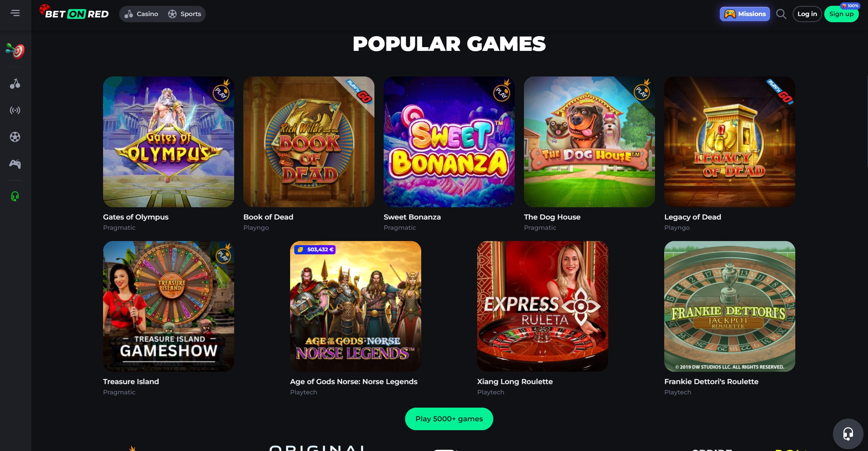Viewport: 868px width, 451px height.
Task: Open the soccer ball sports sidebar icon
Action: click(x=15, y=137)
